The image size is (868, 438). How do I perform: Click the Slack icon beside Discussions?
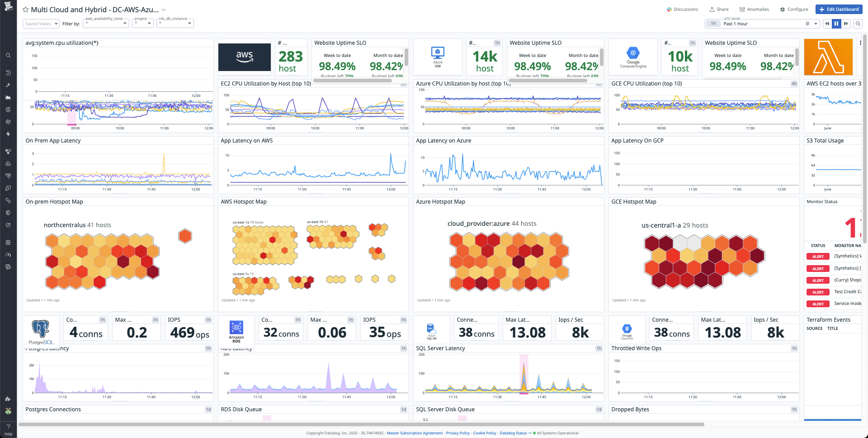coord(669,9)
